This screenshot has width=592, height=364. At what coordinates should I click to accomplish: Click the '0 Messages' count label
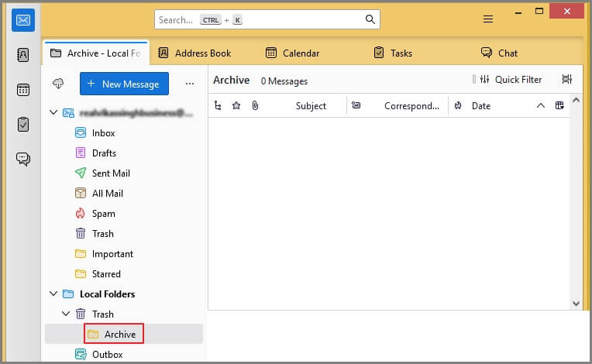coord(284,81)
